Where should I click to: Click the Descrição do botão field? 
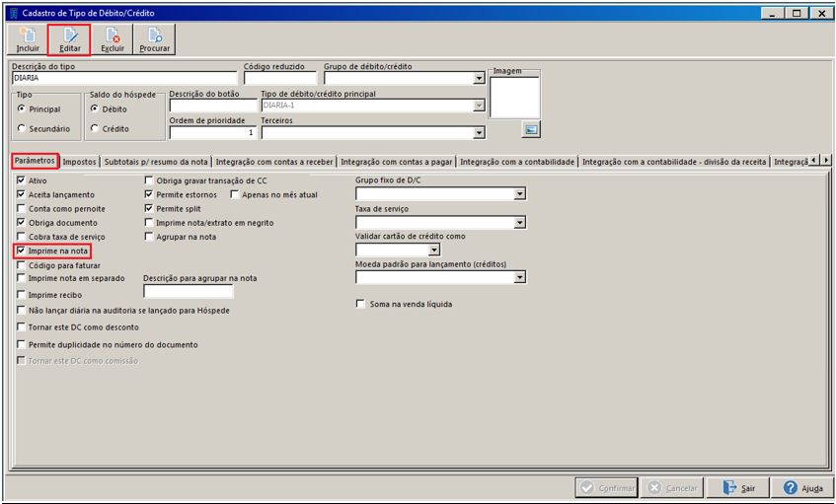(x=213, y=105)
